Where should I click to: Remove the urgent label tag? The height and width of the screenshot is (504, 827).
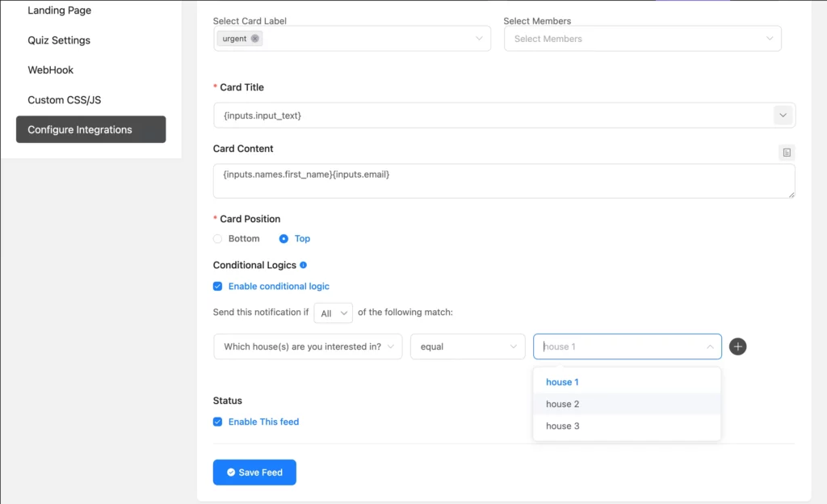254,39
